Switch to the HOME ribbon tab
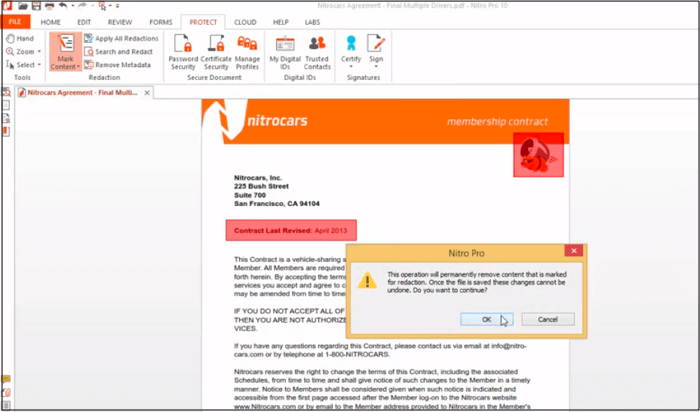 point(50,22)
